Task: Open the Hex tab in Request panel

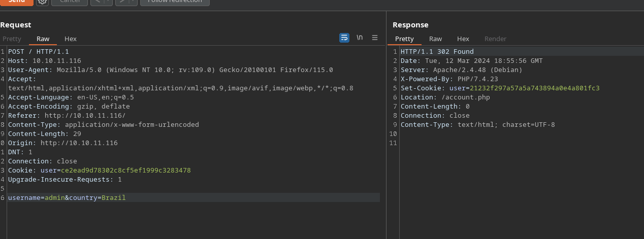Action: (71, 39)
